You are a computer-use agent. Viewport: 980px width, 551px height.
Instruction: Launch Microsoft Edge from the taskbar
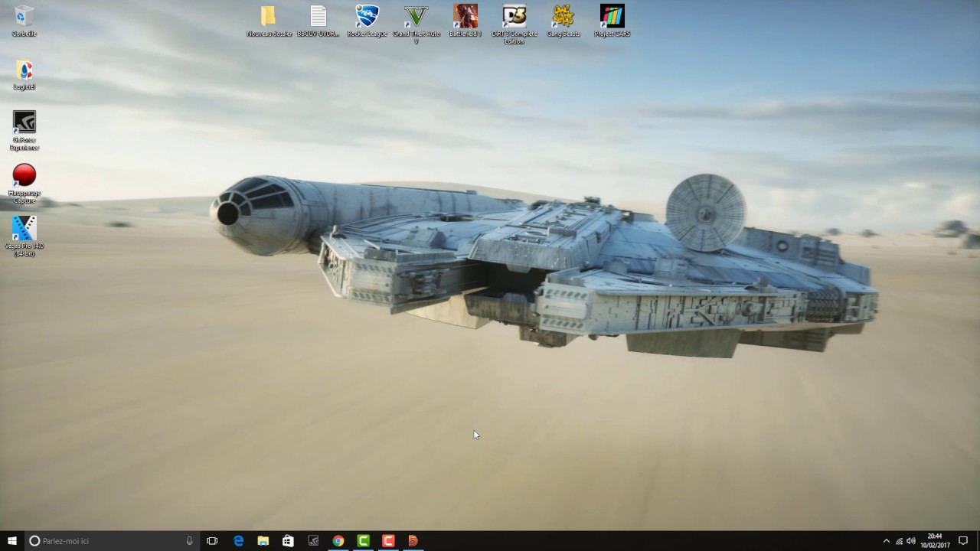coord(238,541)
